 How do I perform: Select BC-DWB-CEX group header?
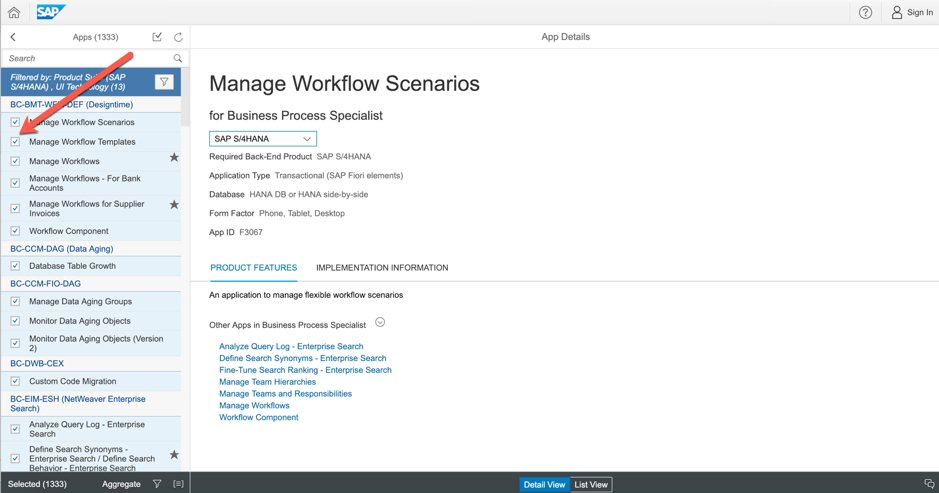91,364
